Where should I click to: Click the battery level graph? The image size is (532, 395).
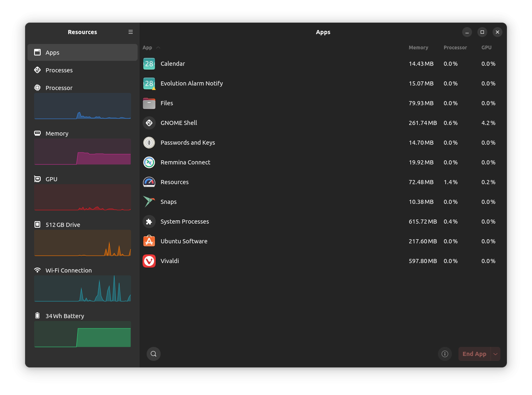83,334
